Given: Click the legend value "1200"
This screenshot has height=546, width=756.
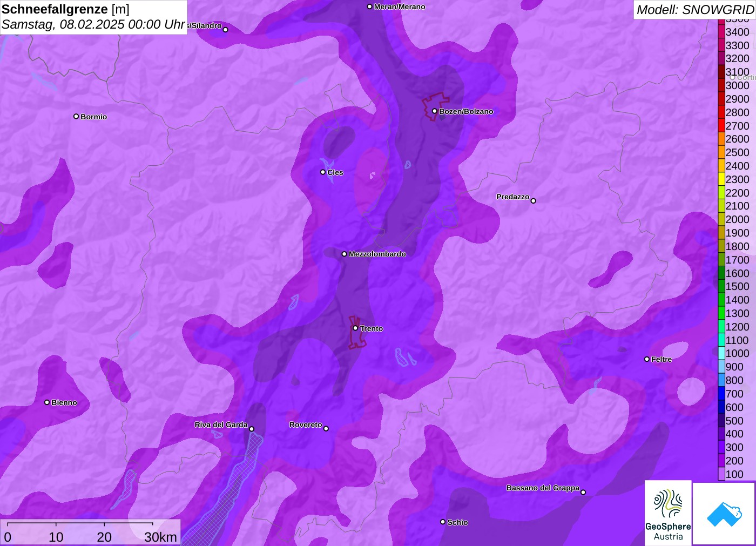Looking at the screenshot, I should [x=738, y=327].
